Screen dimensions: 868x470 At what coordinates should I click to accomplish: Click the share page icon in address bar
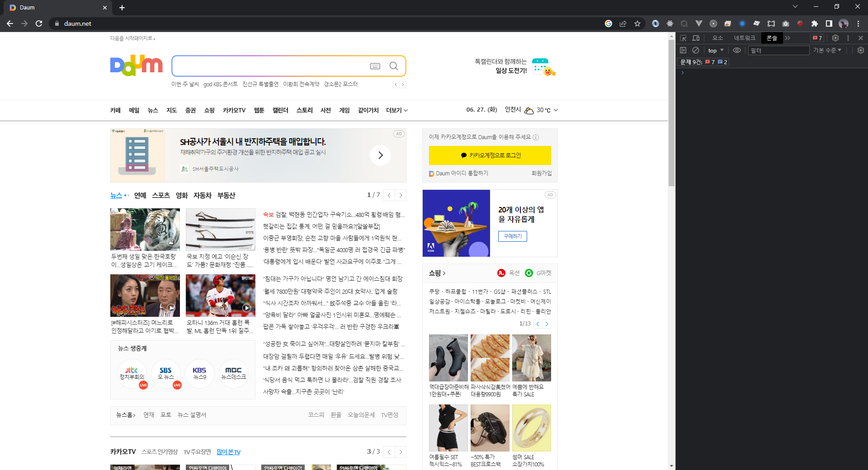(623, 23)
